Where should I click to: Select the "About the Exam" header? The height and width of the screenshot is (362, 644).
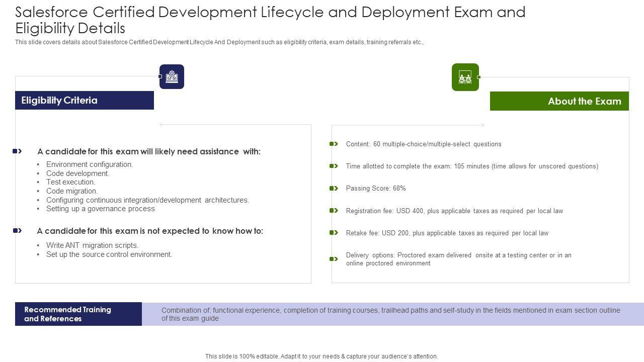coord(559,101)
